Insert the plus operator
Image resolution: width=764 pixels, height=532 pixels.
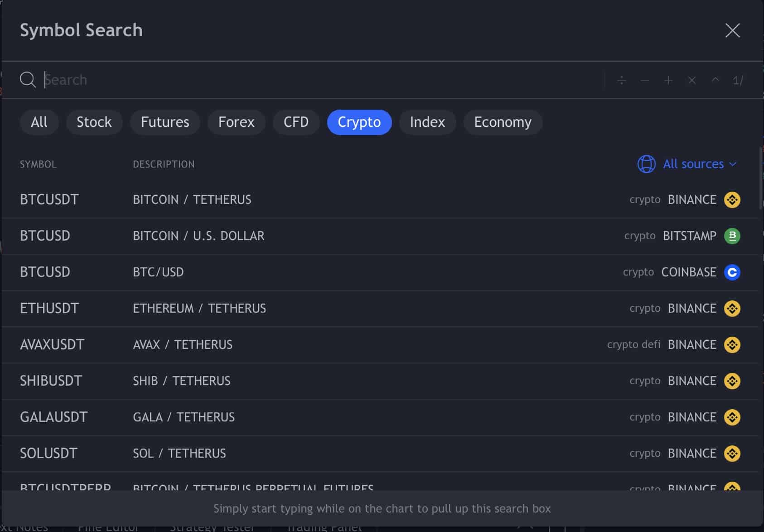coord(668,80)
